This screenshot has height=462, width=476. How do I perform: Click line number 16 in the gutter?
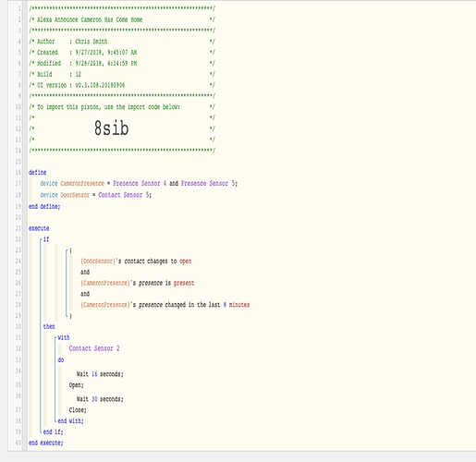tap(18, 173)
